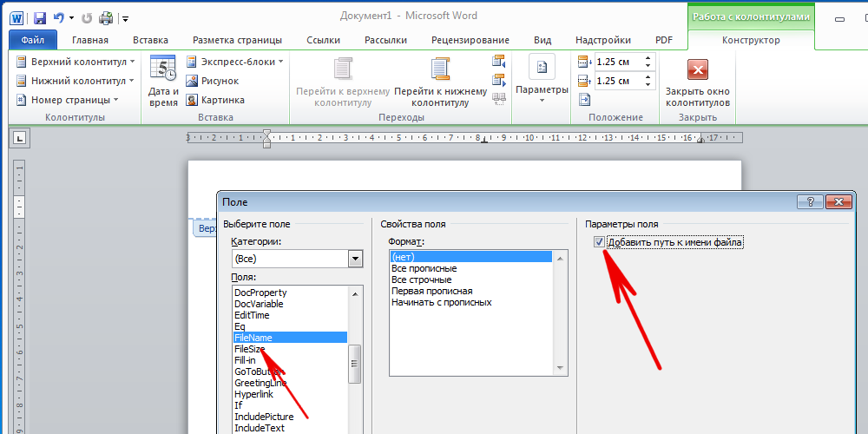Expand Нижний колонтитул dropdown
The width and height of the screenshot is (868, 434).
[x=76, y=81]
